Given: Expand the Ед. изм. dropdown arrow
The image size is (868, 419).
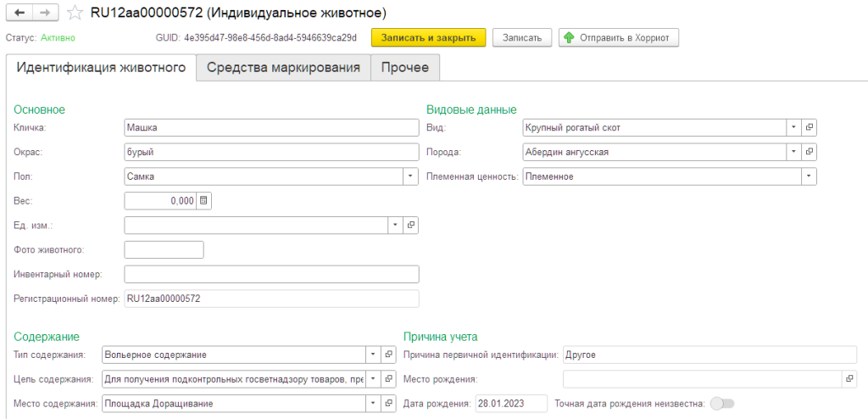Looking at the screenshot, I should [x=395, y=225].
